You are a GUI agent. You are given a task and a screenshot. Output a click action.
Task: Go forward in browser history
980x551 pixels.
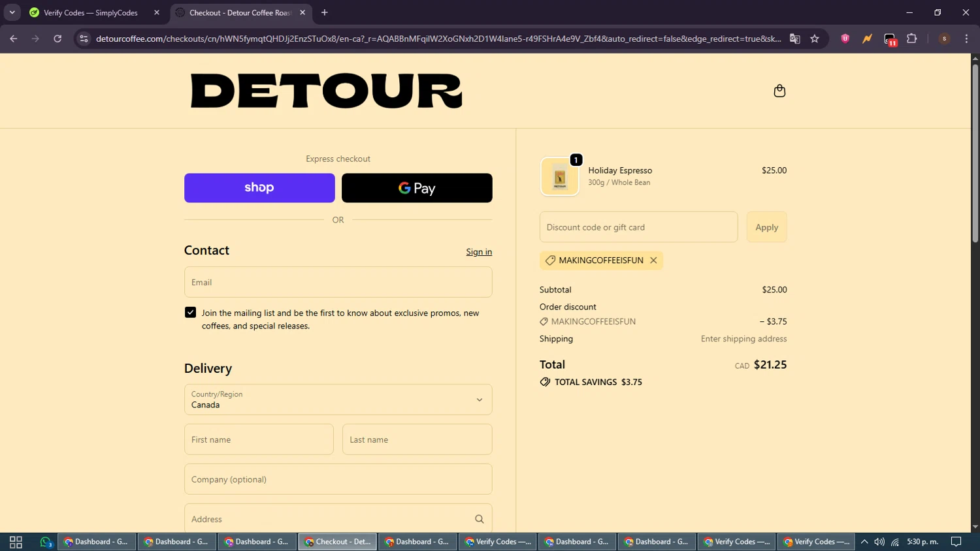(35, 39)
